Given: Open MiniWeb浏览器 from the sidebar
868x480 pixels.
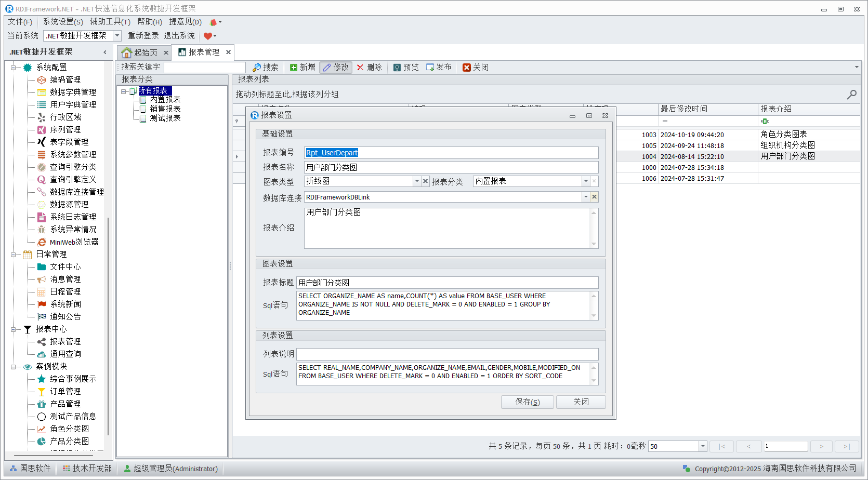Looking at the screenshot, I should click(74, 242).
